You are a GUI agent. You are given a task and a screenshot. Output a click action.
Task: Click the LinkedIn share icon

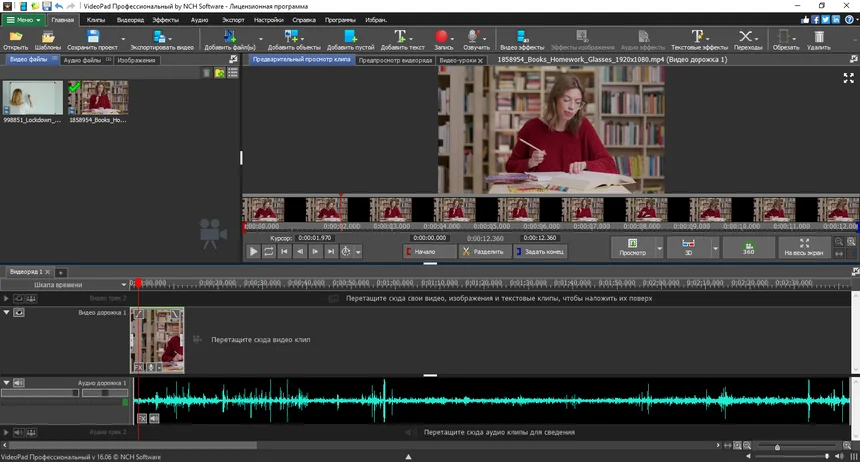tap(836, 20)
